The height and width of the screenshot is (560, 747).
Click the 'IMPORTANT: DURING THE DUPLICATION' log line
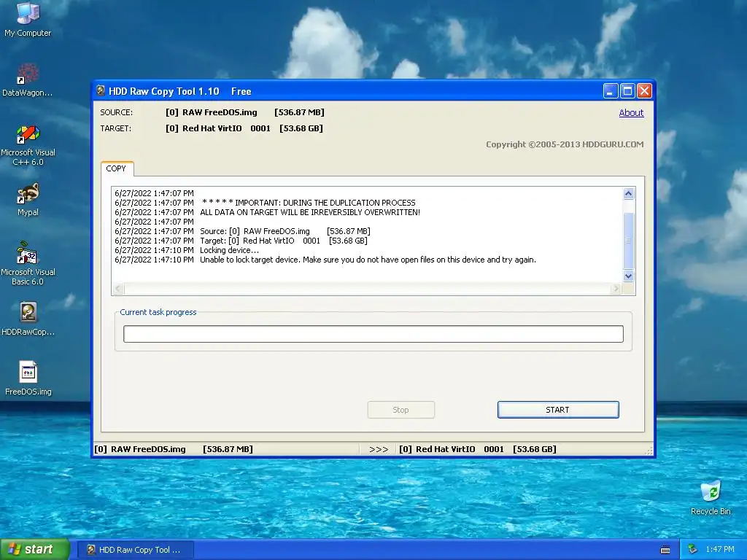coord(265,203)
